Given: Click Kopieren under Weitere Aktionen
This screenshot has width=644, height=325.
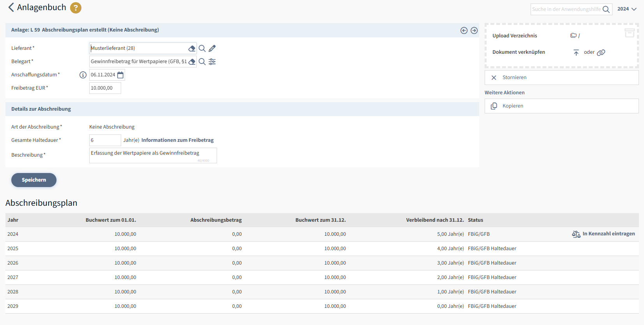Looking at the screenshot, I should (561, 106).
